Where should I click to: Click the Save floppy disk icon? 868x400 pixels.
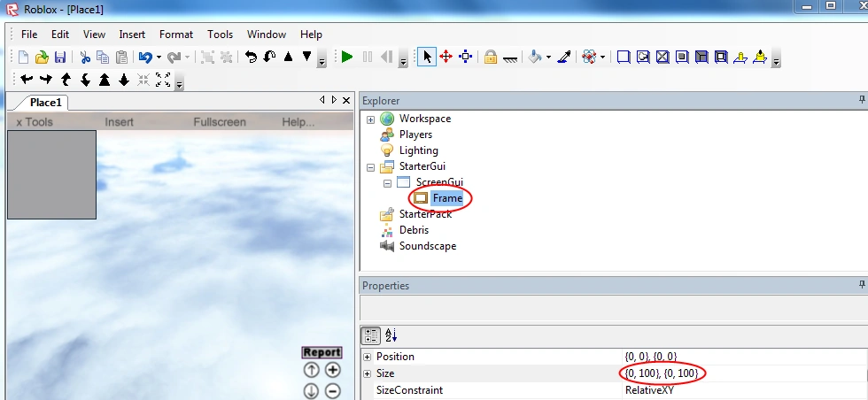pyautogui.click(x=60, y=57)
